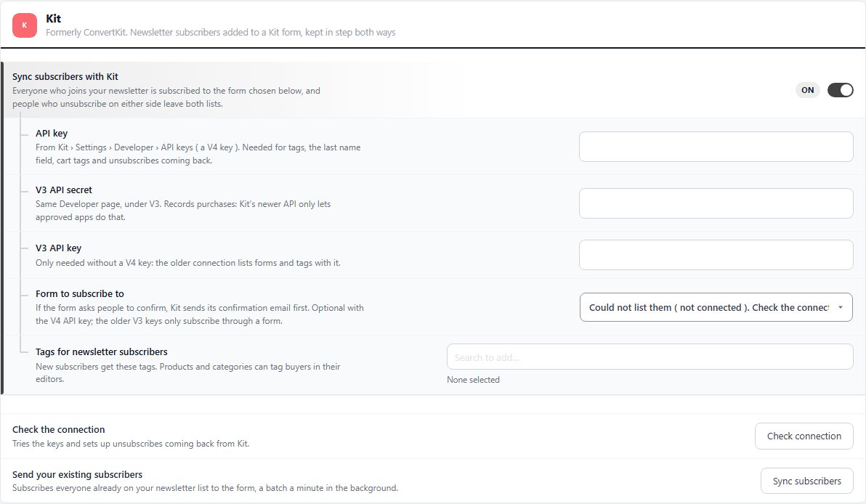Click the ON status label
866x504 pixels.
pos(807,90)
